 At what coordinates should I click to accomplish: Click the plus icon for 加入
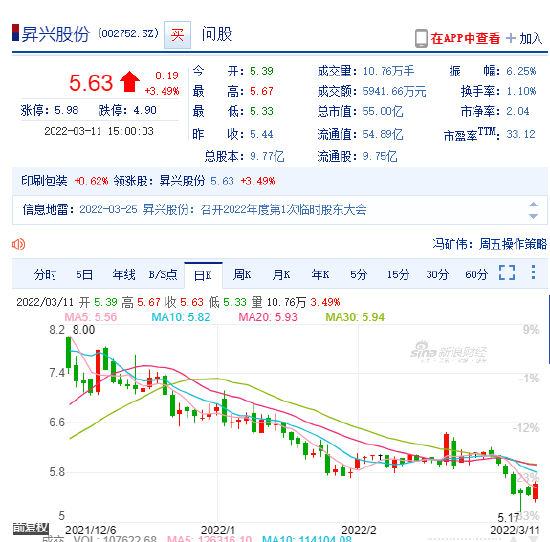click(x=511, y=38)
